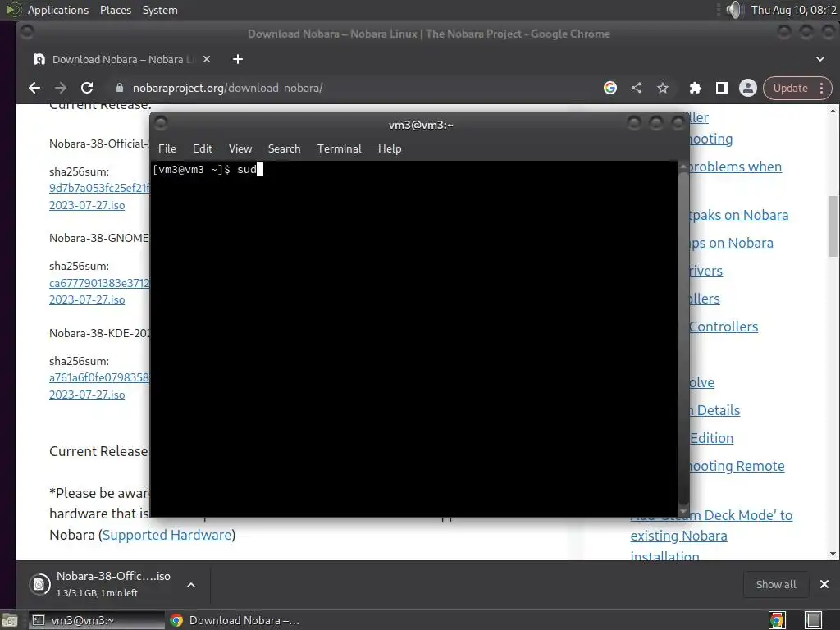Click the address bar lock icon
This screenshot has width=840, height=630.
[x=120, y=88]
